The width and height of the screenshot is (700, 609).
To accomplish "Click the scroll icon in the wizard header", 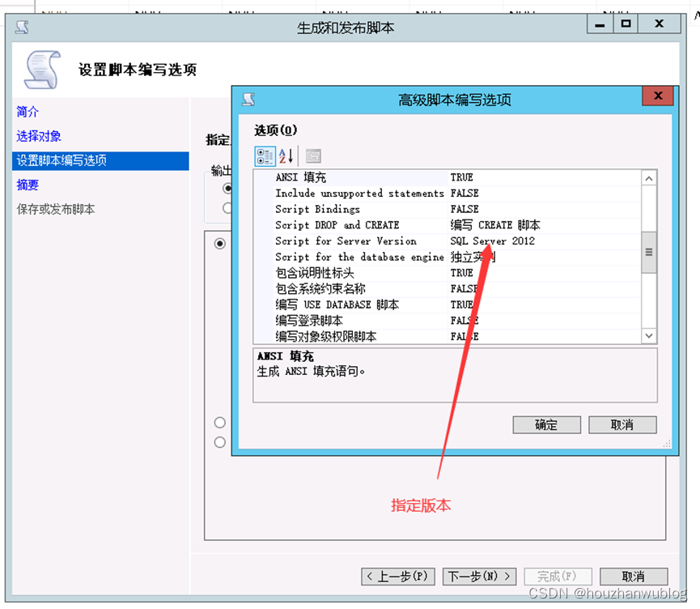I will (42, 68).
